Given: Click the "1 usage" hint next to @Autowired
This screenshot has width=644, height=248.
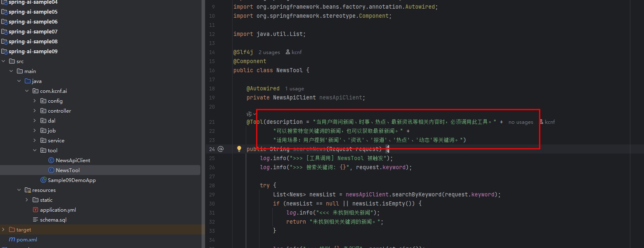Looking at the screenshot, I should [295, 89].
